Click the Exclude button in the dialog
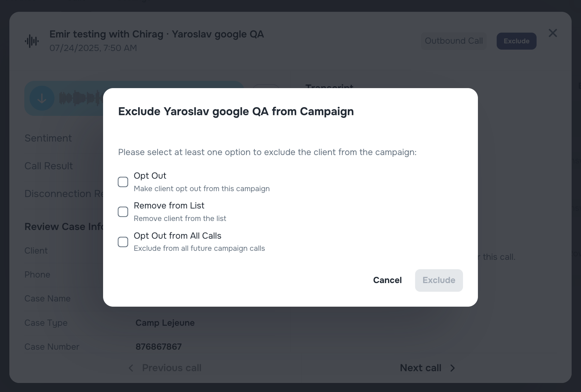581x392 pixels. click(439, 280)
